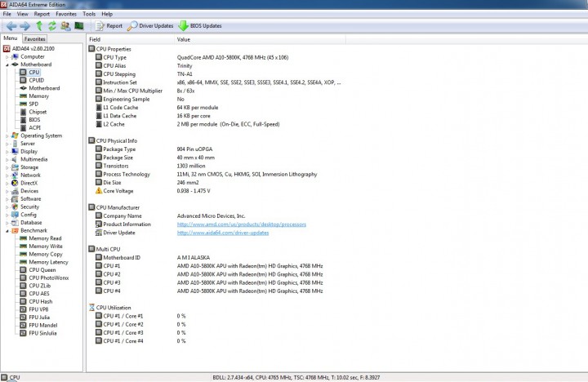
Task: Open the Memory Latency benchmark
Action: tap(48, 262)
